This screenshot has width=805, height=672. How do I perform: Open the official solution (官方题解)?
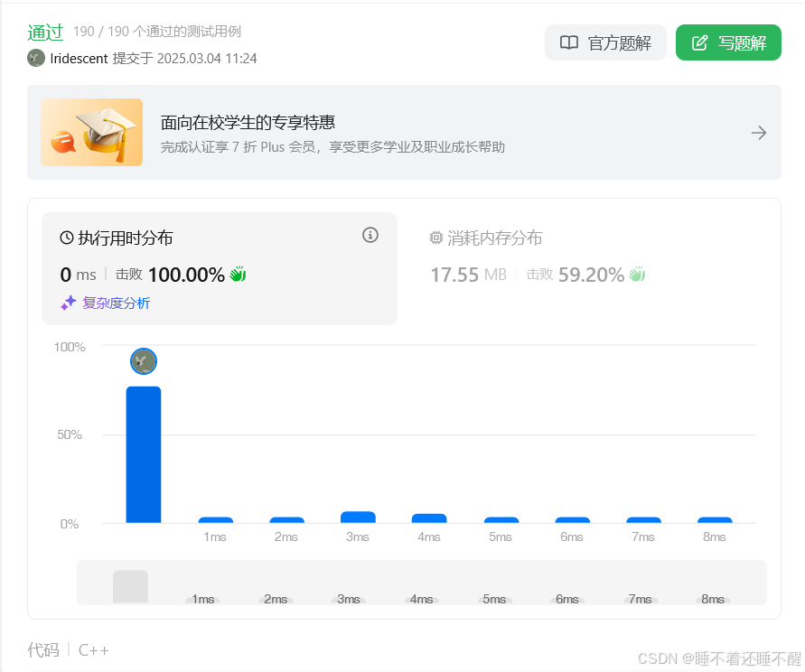click(x=605, y=42)
